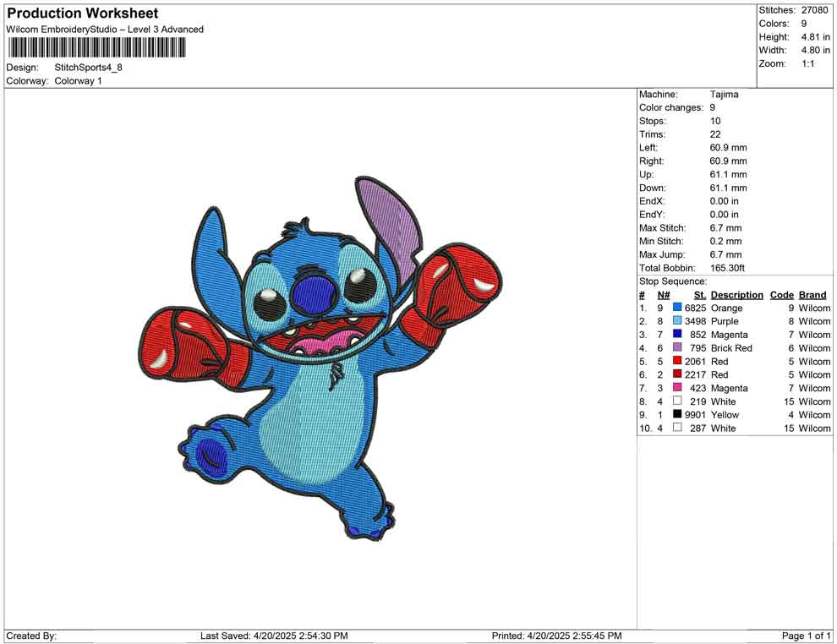The width and height of the screenshot is (837, 644).
Task: Click the Height value 4.81 in
Action: 815,37
